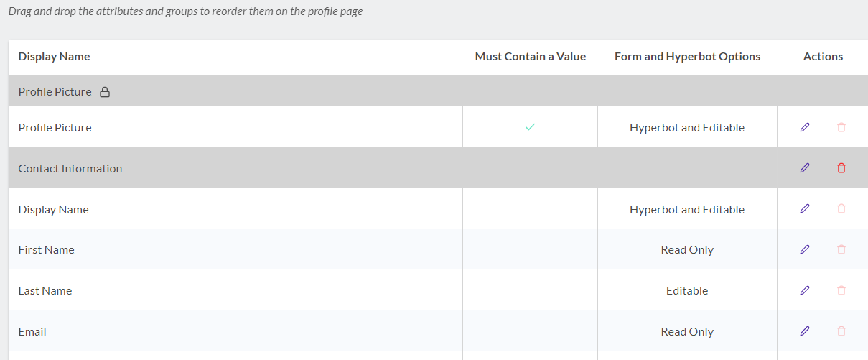Click the Display Name column header
The height and width of the screenshot is (360, 868).
tap(55, 57)
